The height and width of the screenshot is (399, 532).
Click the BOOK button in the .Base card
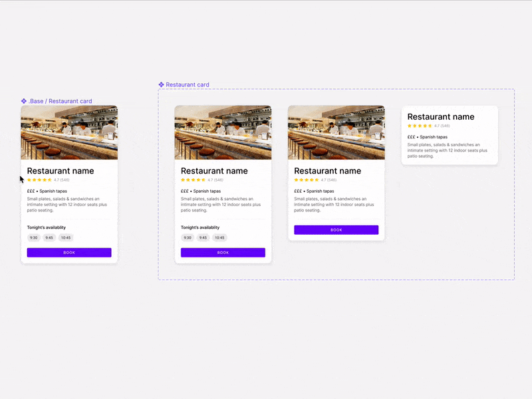click(x=69, y=253)
